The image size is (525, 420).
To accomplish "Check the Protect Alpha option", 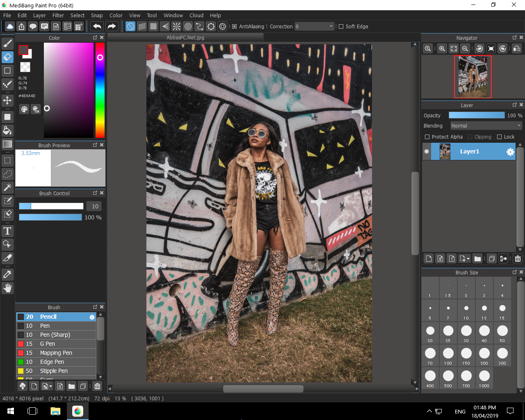I will [x=427, y=137].
